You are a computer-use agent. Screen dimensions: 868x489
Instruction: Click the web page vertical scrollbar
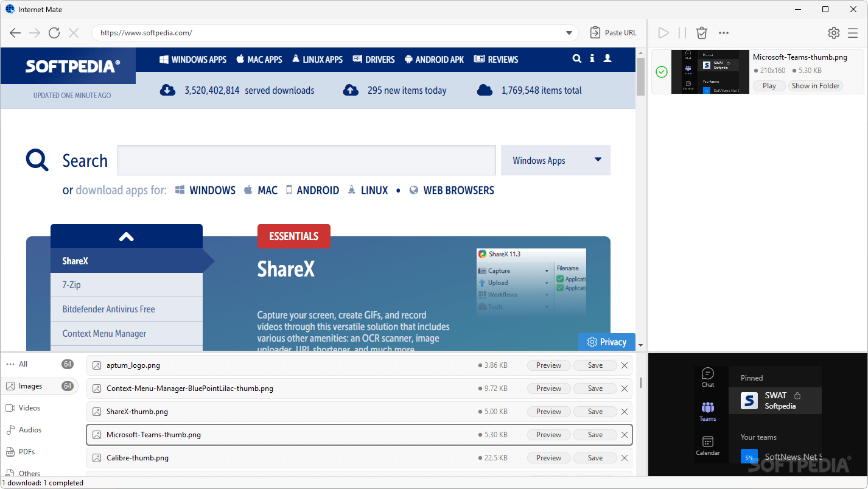tap(640, 76)
